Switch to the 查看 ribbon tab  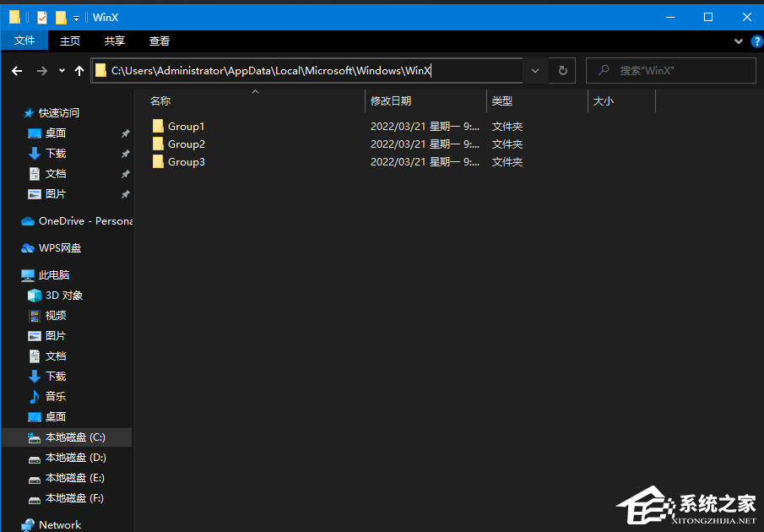tap(159, 41)
